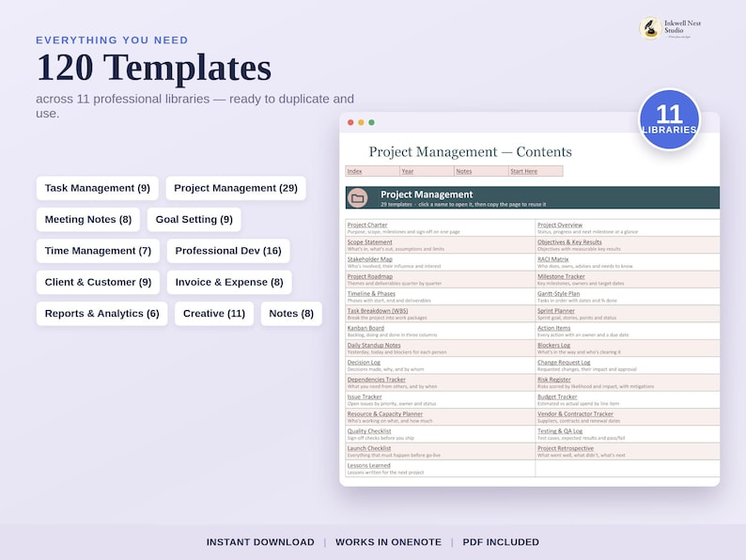Screen dimensions: 746x560
Task: Open the Risk Register link
Action: click(x=553, y=380)
